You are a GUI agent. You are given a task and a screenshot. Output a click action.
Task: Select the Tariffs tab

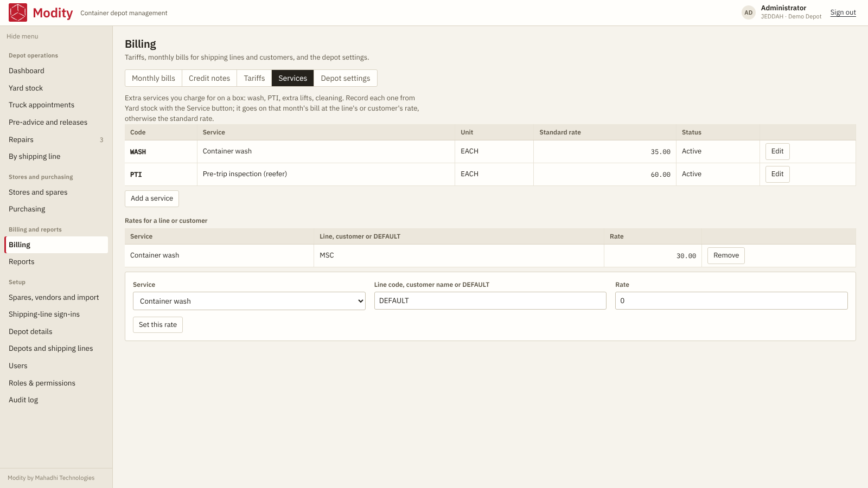(254, 78)
